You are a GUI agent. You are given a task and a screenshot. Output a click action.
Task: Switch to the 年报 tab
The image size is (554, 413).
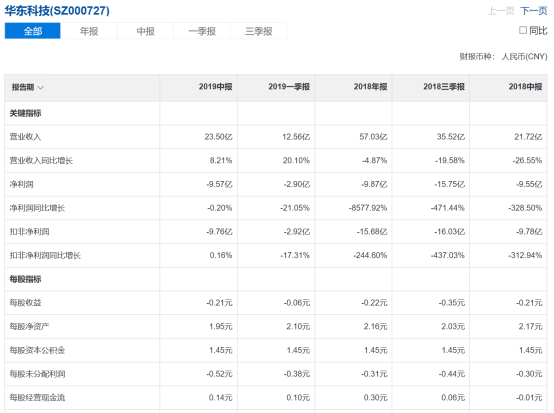pyautogui.click(x=89, y=31)
